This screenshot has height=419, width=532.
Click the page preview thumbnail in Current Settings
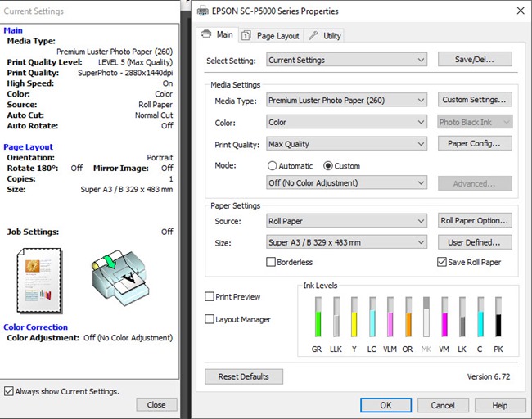pyautogui.click(x=39, y=280)
